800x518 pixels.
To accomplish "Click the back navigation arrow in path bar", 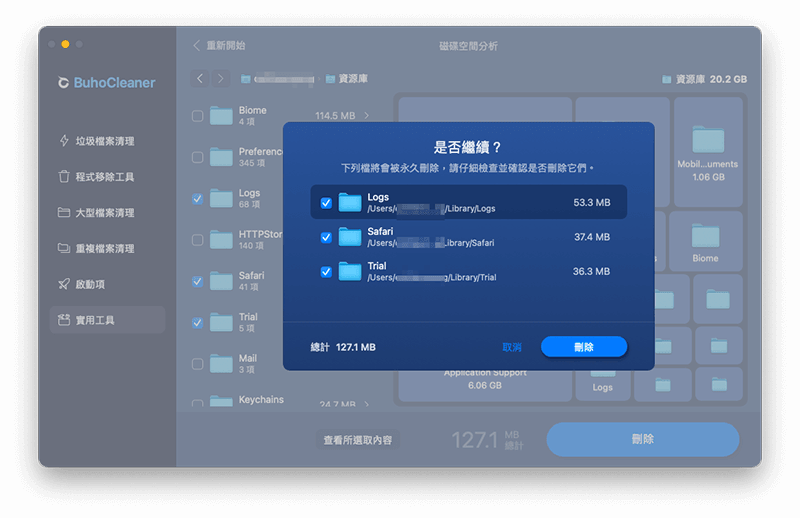I will click(200, 79).
